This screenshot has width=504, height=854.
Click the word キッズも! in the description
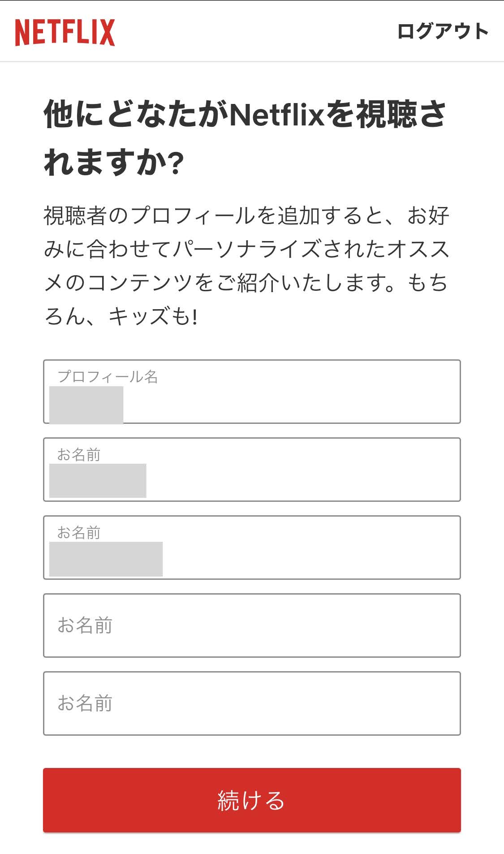point(153,316)
